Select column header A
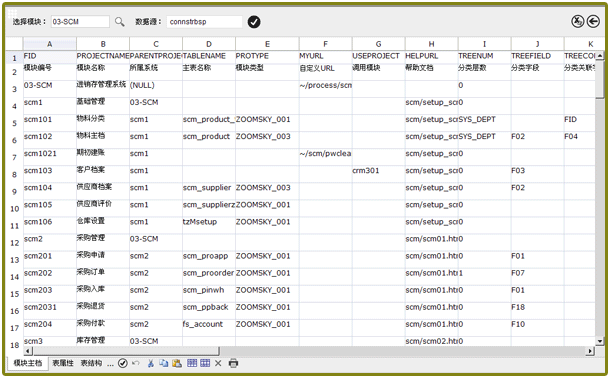 coord(49,44)
